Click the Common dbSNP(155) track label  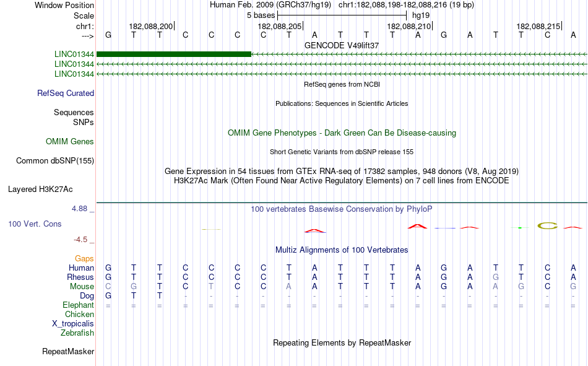55,160
